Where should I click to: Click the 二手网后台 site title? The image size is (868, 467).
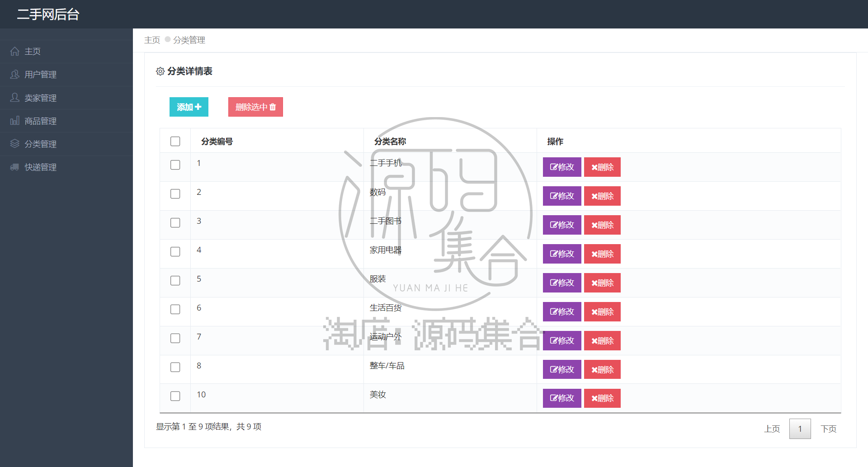48,14
